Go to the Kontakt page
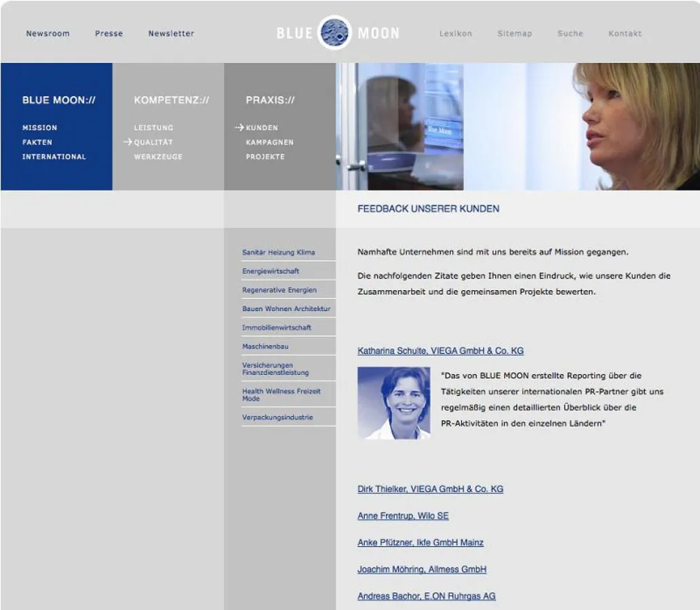700x610 pixels. tap(625, 33)
